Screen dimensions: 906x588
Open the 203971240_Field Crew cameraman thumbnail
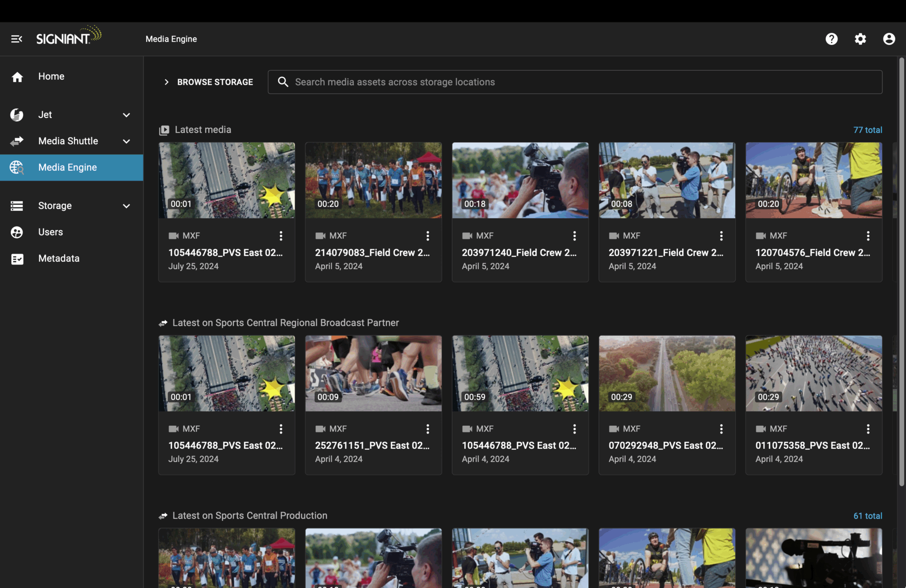click(x=520, y=180)
